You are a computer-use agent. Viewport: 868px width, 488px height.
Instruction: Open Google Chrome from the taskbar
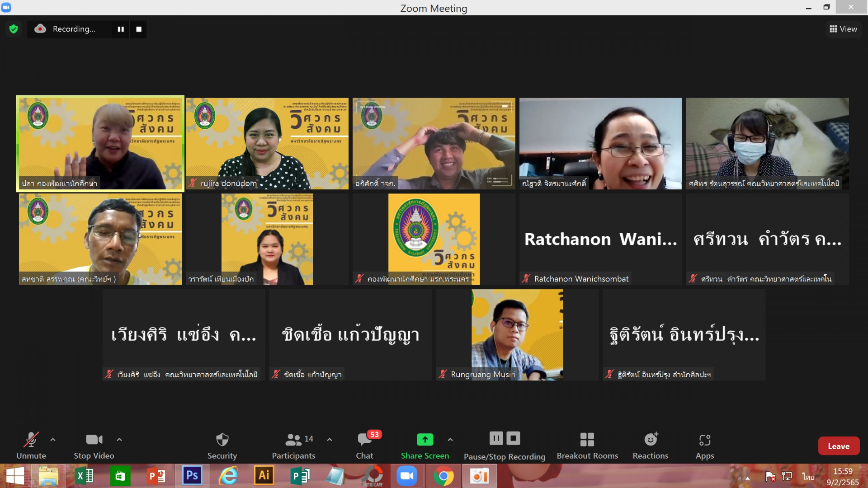pyautogui.click(x=443, y=476)
